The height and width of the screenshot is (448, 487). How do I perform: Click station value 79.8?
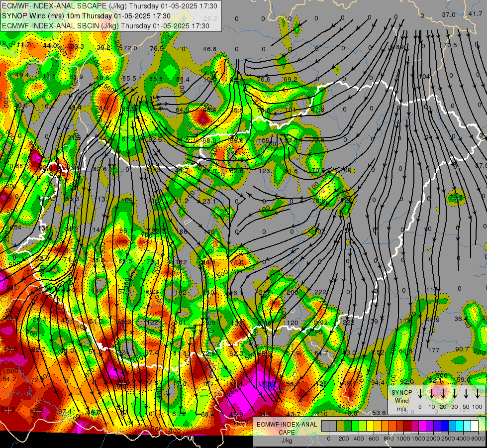(x=456, y=198)
